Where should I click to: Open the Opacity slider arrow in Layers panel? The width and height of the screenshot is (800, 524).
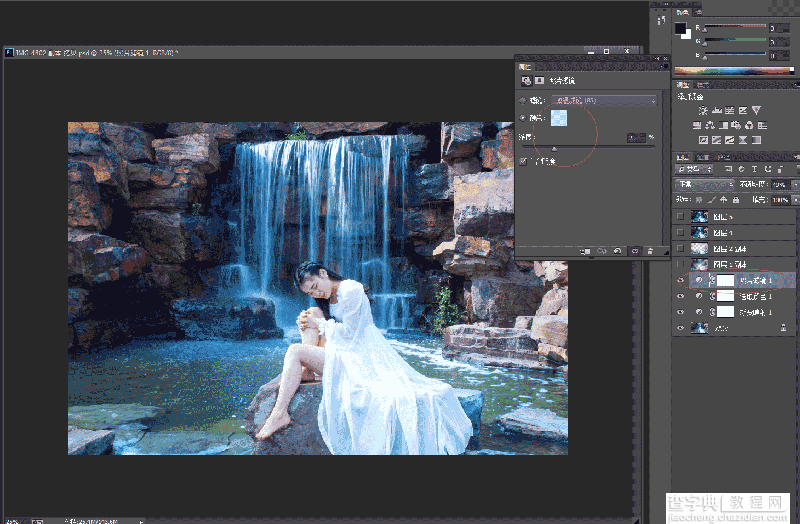coord(795,184)
